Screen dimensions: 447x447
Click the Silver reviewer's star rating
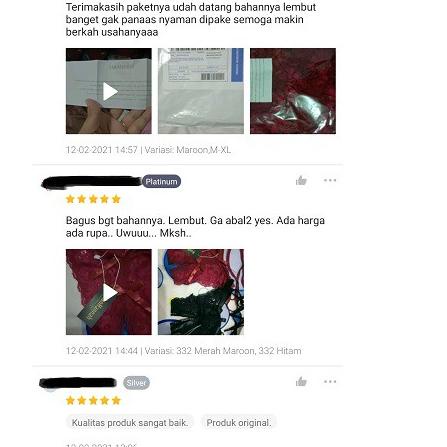[93, 400]
